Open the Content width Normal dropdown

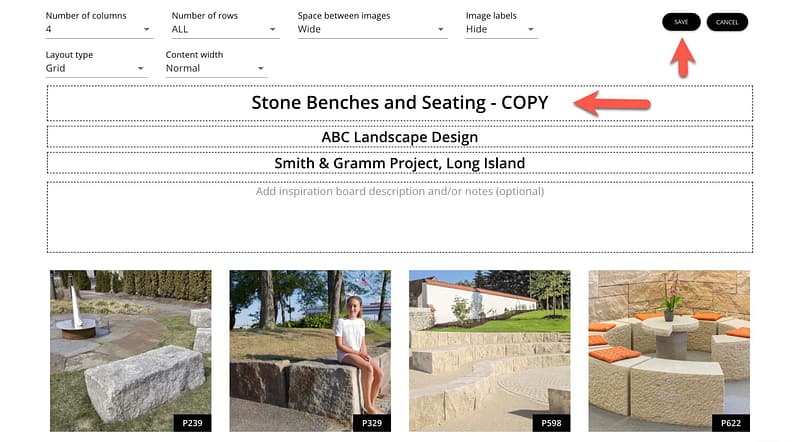[216, 69]
